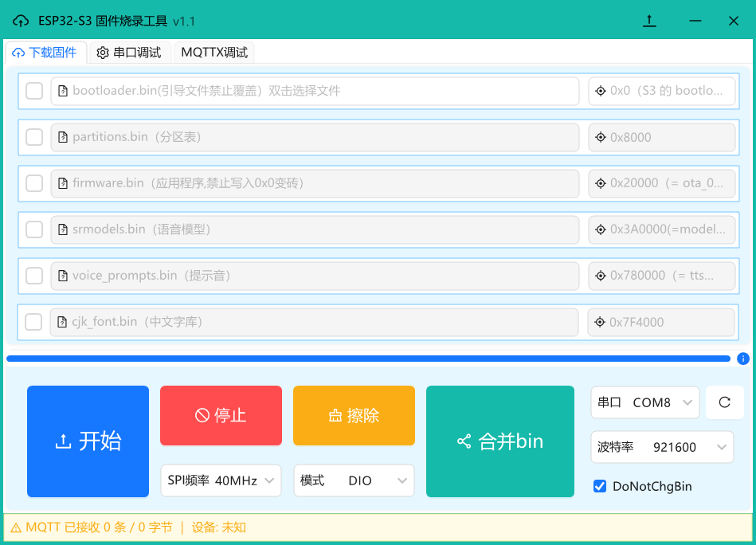Click the file icon in bootloader.bin row
The image size is (756, 545).
pyautogui.click(x=63, y=91)
